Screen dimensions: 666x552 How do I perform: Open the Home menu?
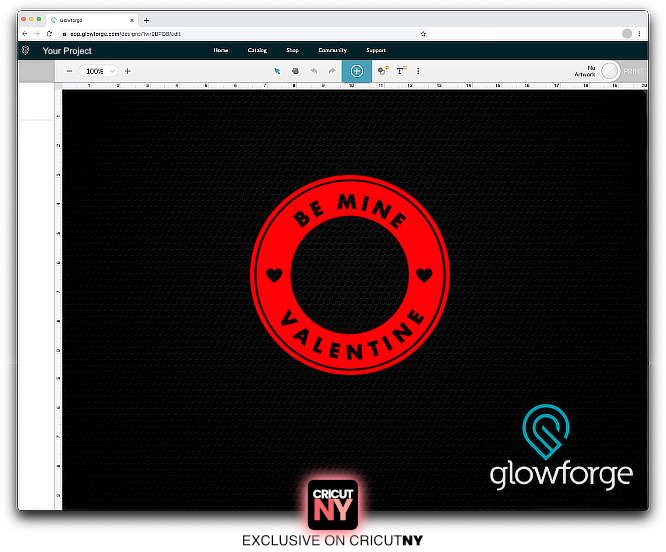pos(220,50)
